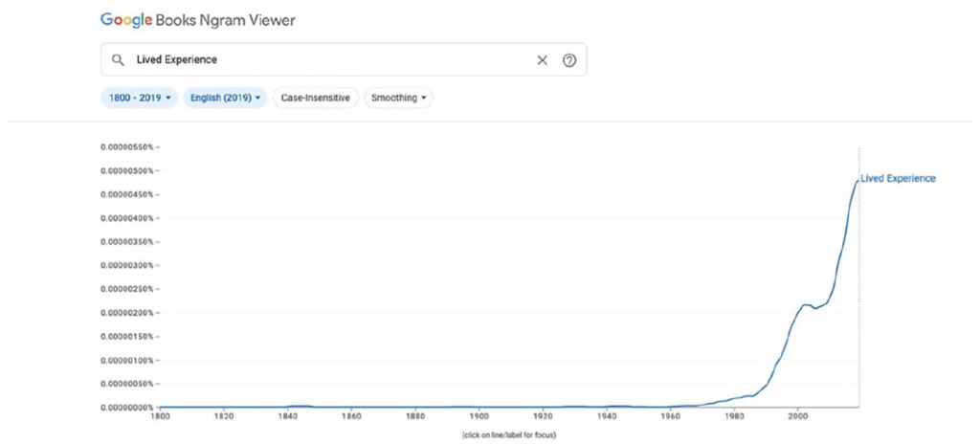Click the 'click on line/label for focus' hint
The height and width of the screenshot is (444, 980).
tap(509, 434)
